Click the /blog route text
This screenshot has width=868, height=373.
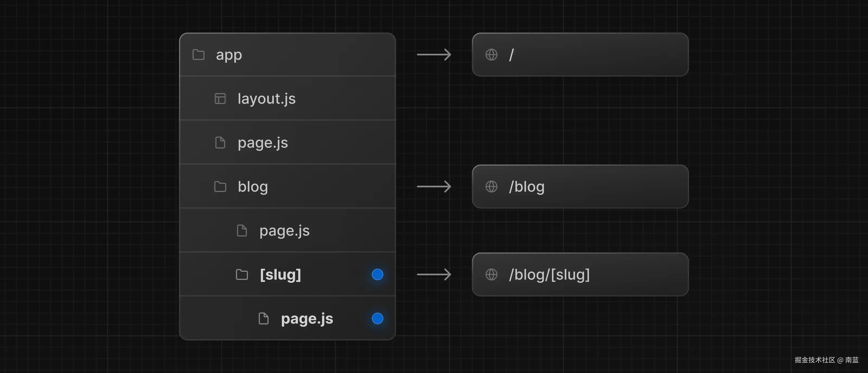527,186
